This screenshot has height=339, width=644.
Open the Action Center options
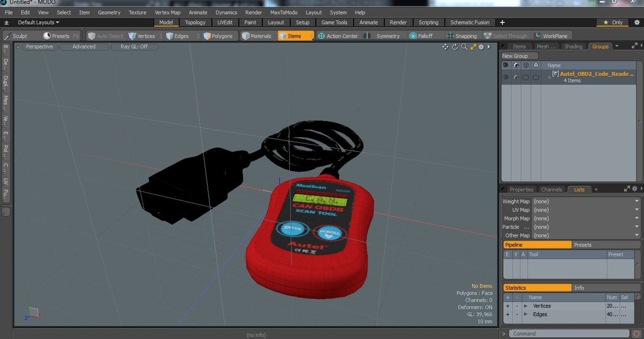[x=338, y=36]
